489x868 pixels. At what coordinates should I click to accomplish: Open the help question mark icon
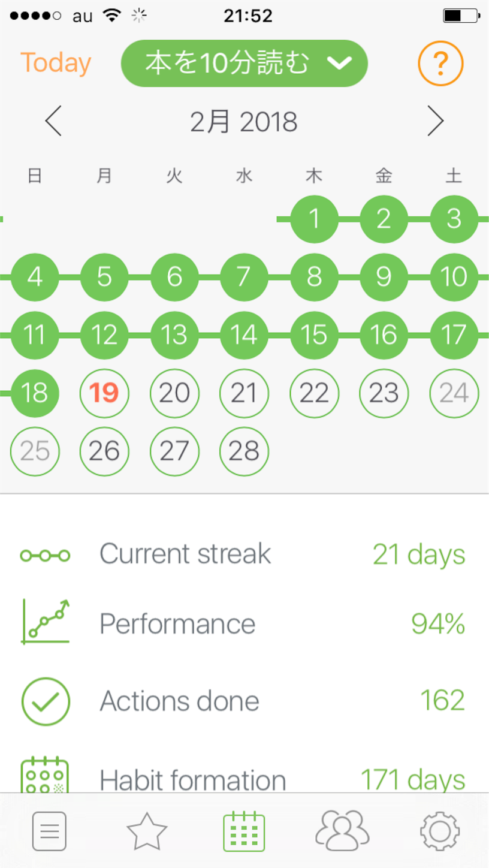coord(440,63)
